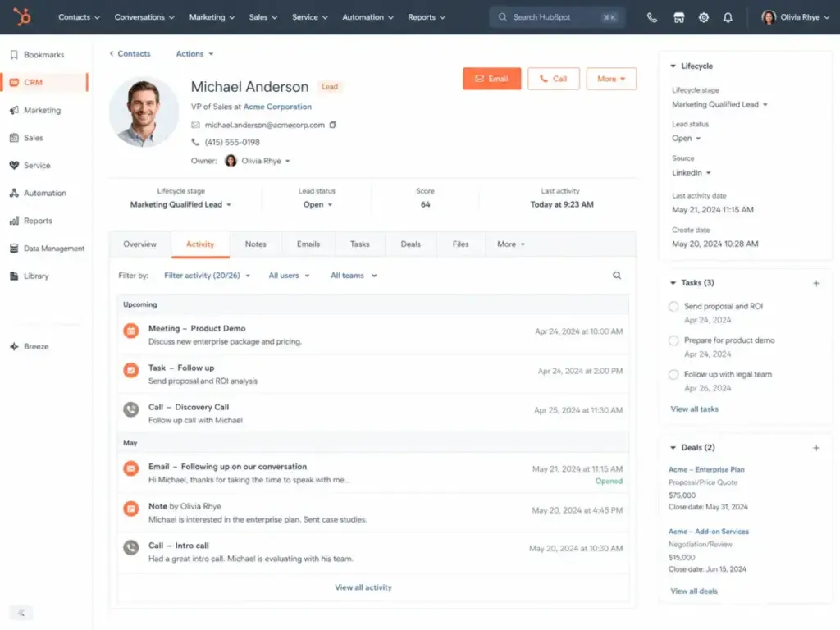Click View all deals link

[x=694, y=591]
